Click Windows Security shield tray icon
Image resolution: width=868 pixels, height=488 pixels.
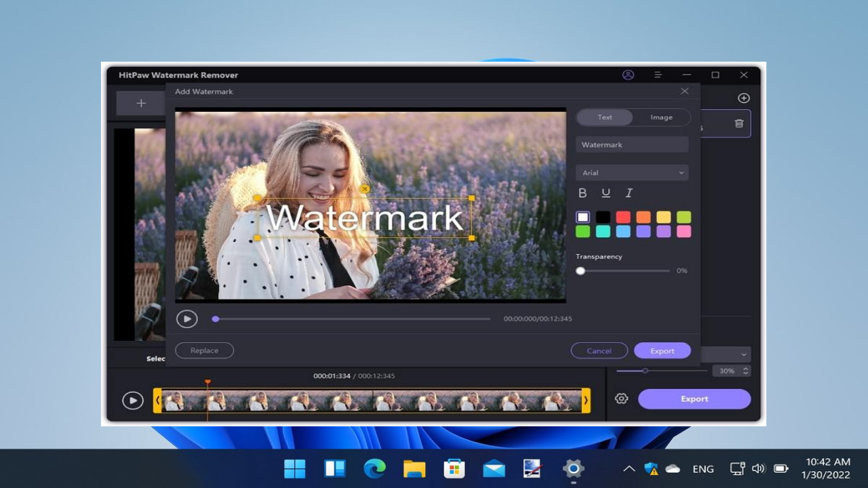pyautogui.click(x=651, y=468)
